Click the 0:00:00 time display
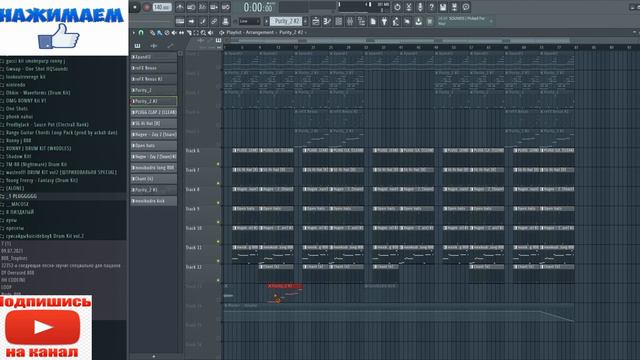 pyautogui.click(x=258, y=7)
